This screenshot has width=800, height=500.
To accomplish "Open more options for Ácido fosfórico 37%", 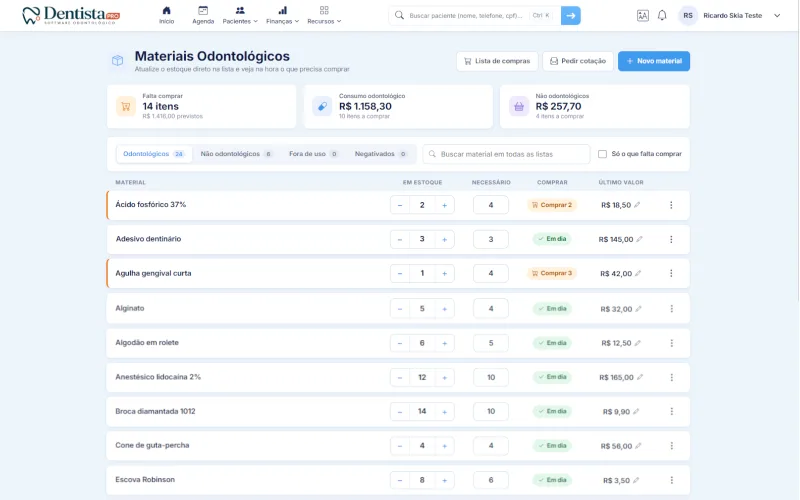I will point(671,205).
